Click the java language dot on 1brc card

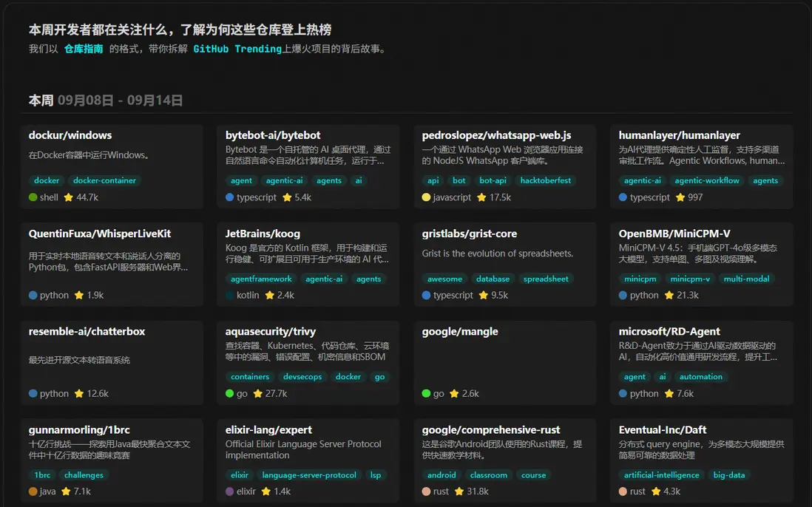[33, 491]
